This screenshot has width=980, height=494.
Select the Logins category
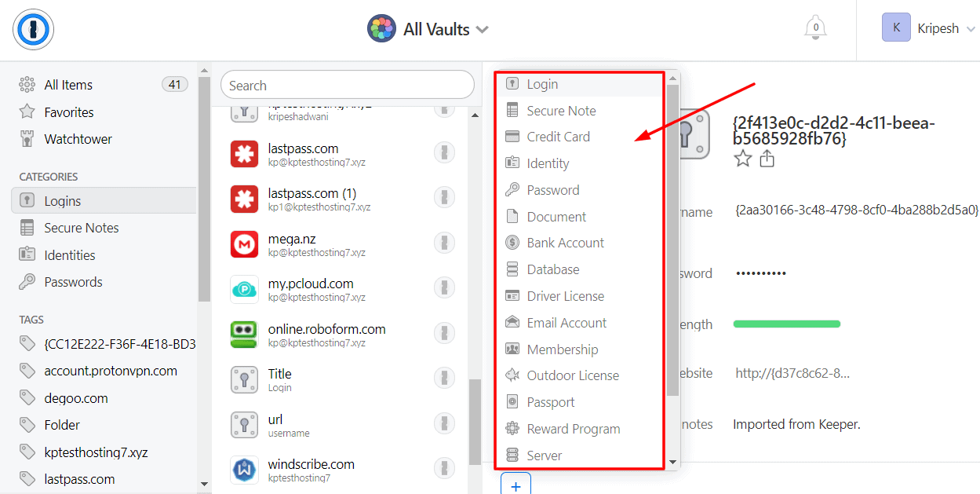coord(104,200)
